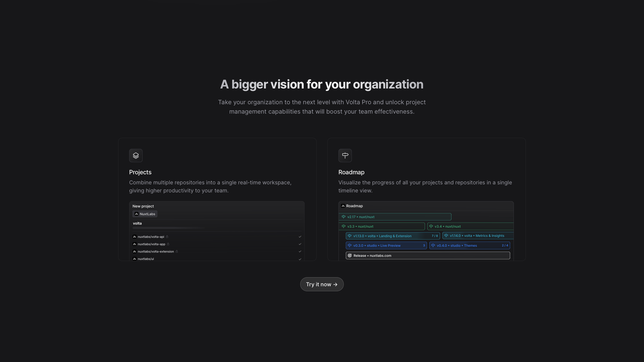Click target icon on Release bar
Viewport: 644px width, 362px height.
point(350,255)
